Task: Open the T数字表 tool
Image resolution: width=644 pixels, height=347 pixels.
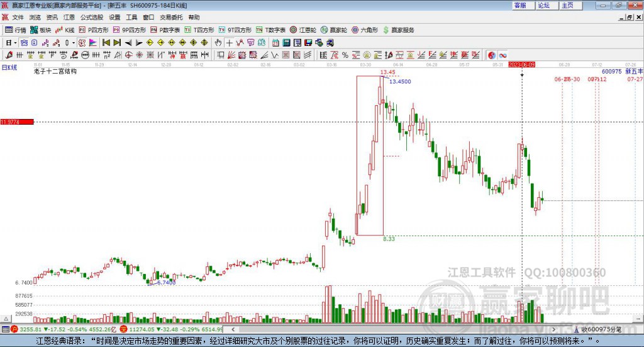Action: [270, 30]
